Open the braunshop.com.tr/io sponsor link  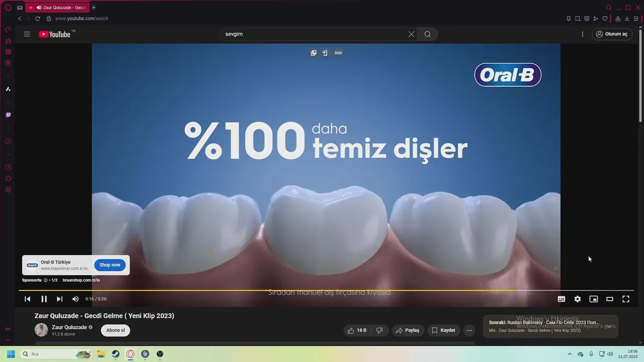point(82,280)
